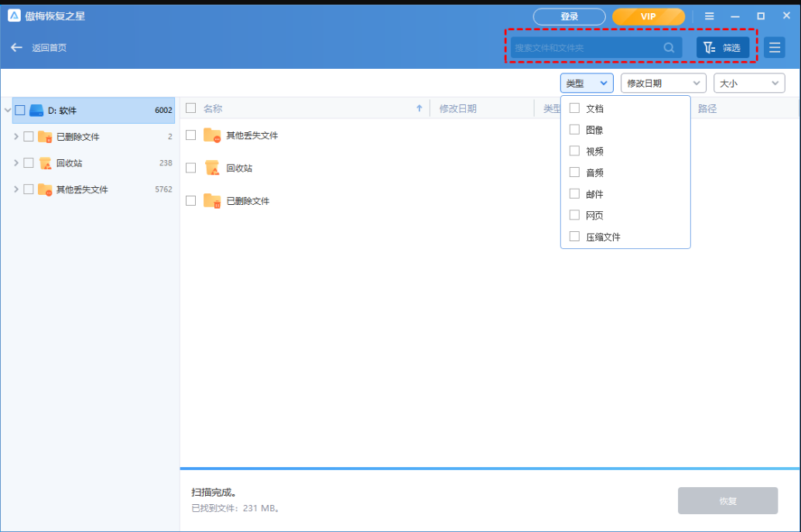The width and height of the screenshot is (801, 532).
Task: Sort ascending using the arrow in 名称 column
Action: (419, 108)
